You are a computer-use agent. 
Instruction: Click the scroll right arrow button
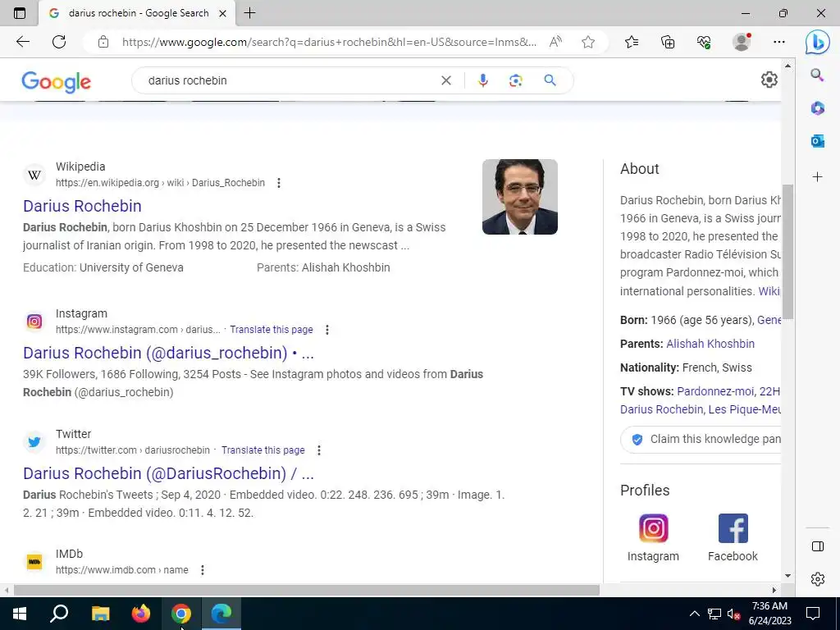[774, 590]
